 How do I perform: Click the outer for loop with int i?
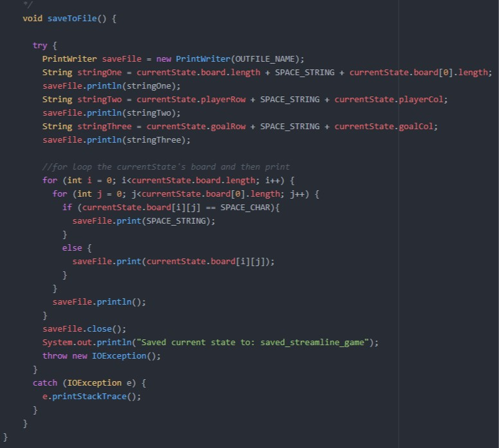pyautogui.click(x=168, y=181)
